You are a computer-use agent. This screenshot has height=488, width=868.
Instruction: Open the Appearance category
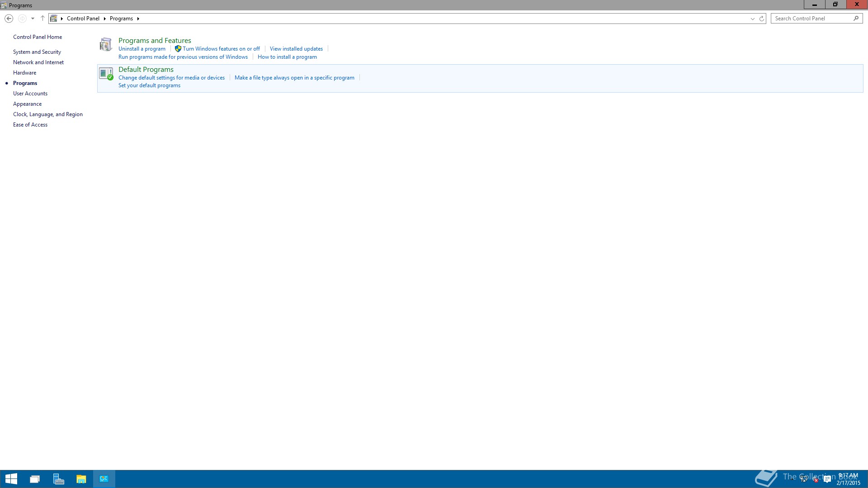point(28,104)
